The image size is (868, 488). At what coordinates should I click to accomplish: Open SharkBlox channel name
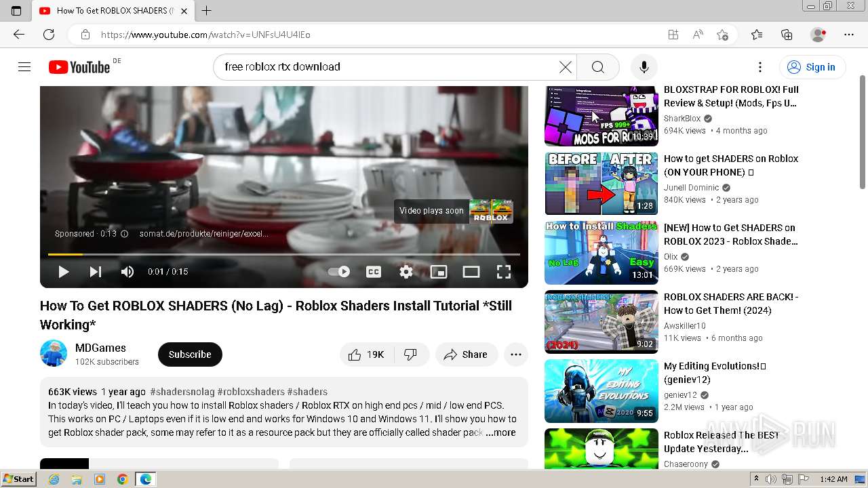click(x=682, y=119)
